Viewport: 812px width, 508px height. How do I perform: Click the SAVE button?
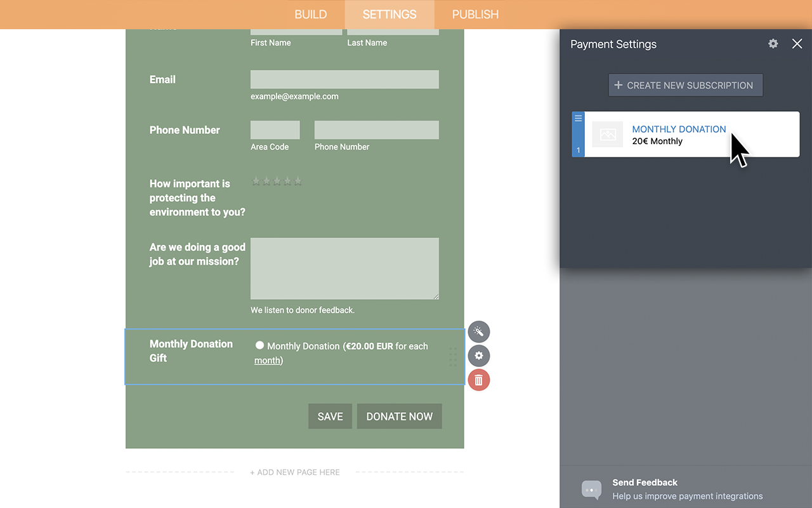click(x=330, y=416)
